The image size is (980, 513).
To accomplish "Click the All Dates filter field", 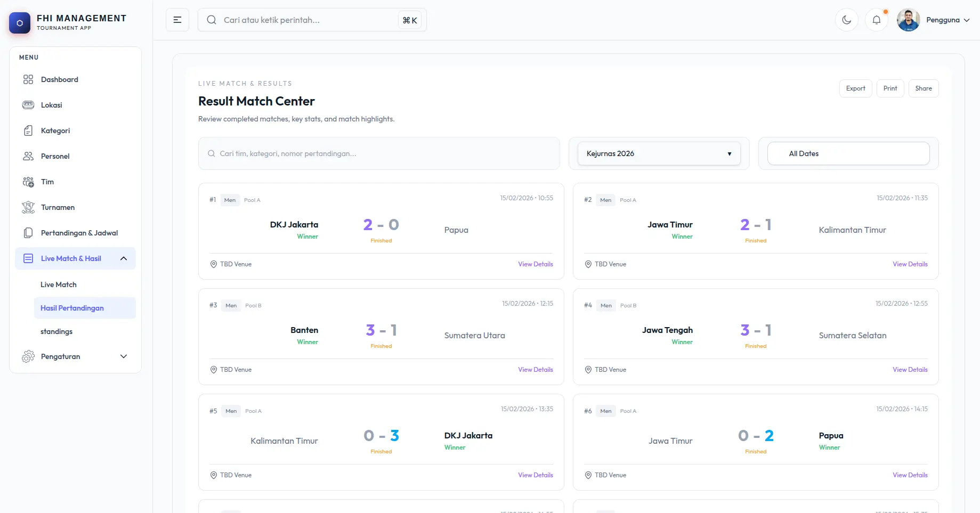I will pyautogui.click(x=848, y=153).
